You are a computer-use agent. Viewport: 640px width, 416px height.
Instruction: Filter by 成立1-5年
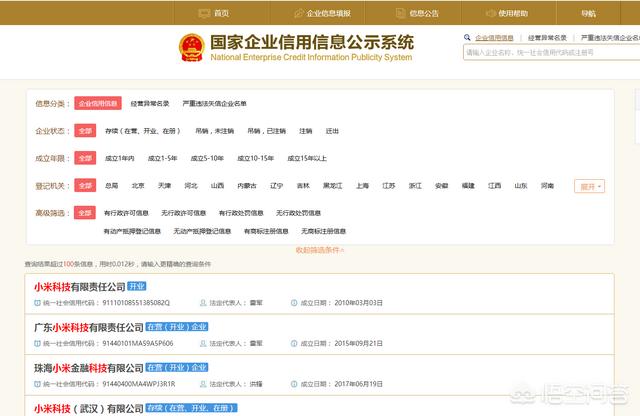tap(162, 158)
